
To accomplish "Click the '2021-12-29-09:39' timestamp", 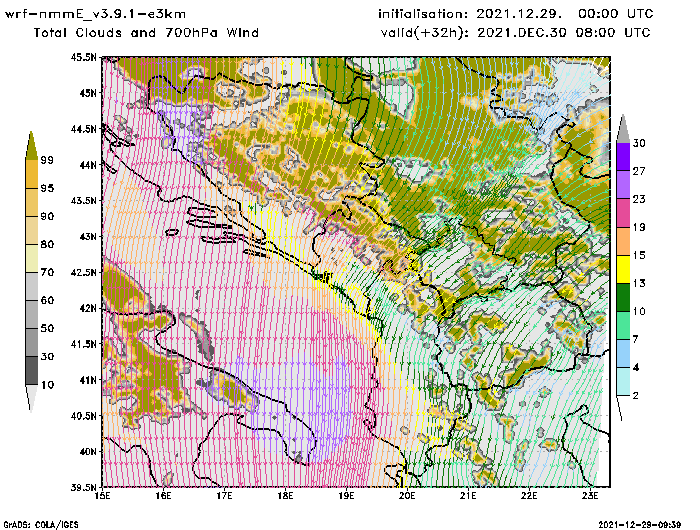I will pyautogui.click(x=640, y=525).
